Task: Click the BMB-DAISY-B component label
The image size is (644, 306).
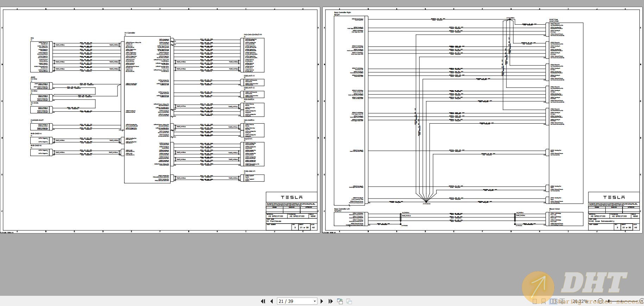Action: [36, 145]
